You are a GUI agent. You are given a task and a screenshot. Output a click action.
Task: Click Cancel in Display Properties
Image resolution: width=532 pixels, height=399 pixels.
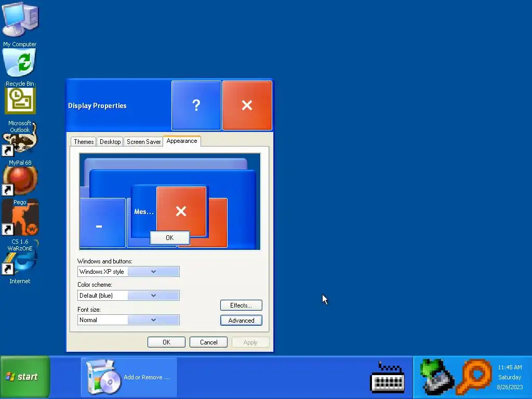209,342
